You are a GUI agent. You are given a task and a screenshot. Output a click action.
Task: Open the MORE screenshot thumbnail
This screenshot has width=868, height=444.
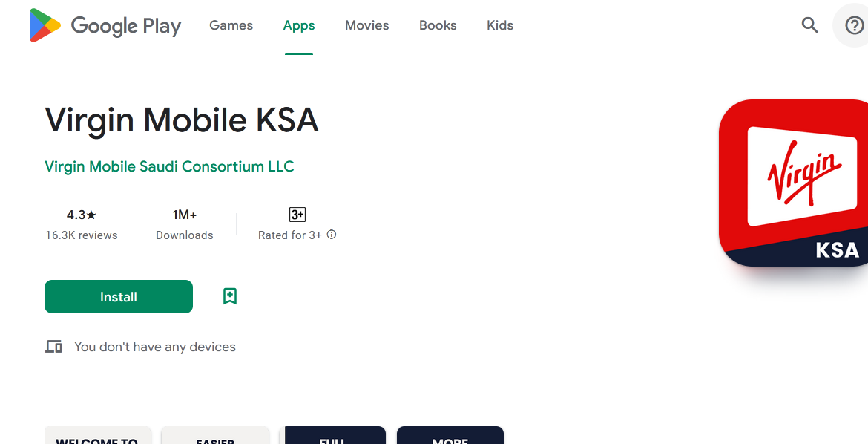(x=450, y=435)
